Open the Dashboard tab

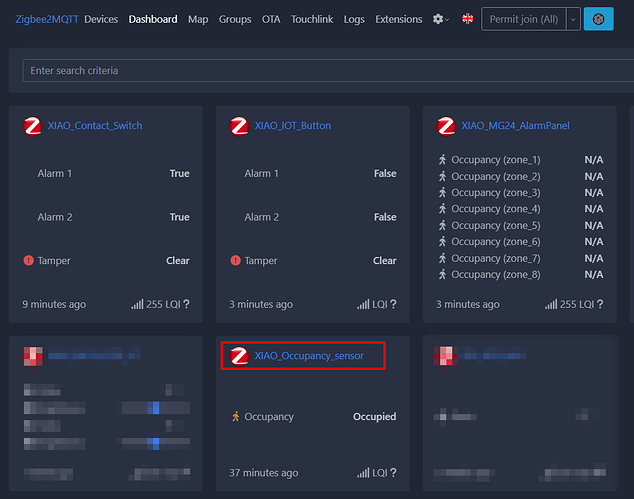pyautogui.click(x=153, y=19)
